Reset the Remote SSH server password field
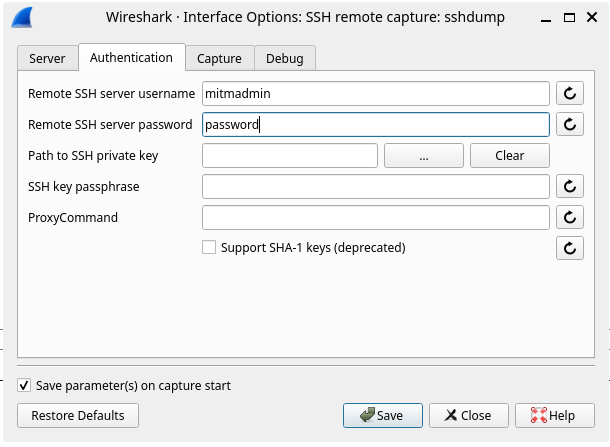Image resolution: width=610 pixels, height=447 pixels. coord(569,124)
